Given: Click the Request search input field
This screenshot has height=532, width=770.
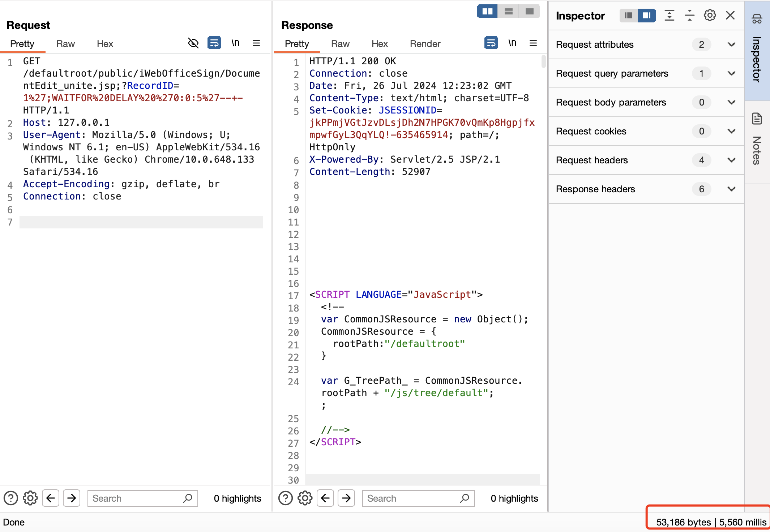Looking at the screenshot, I should tap(143, 498).
